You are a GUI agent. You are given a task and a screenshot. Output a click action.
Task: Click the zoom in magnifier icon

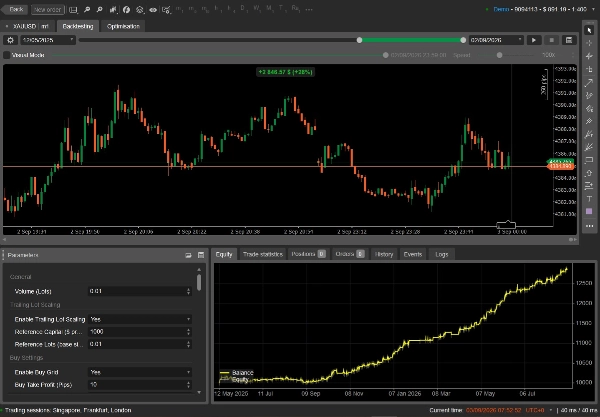click(87, 10)
